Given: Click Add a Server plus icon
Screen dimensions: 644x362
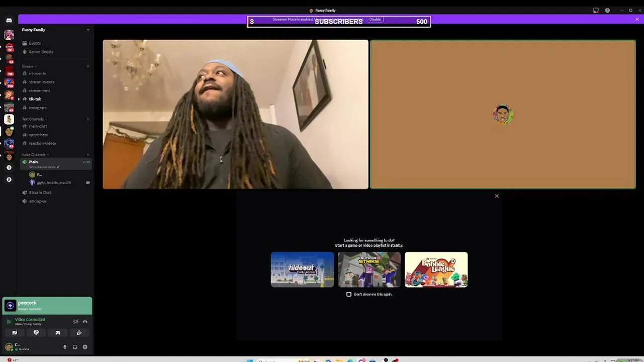Looking at the screenshot, I should point(9,167).
